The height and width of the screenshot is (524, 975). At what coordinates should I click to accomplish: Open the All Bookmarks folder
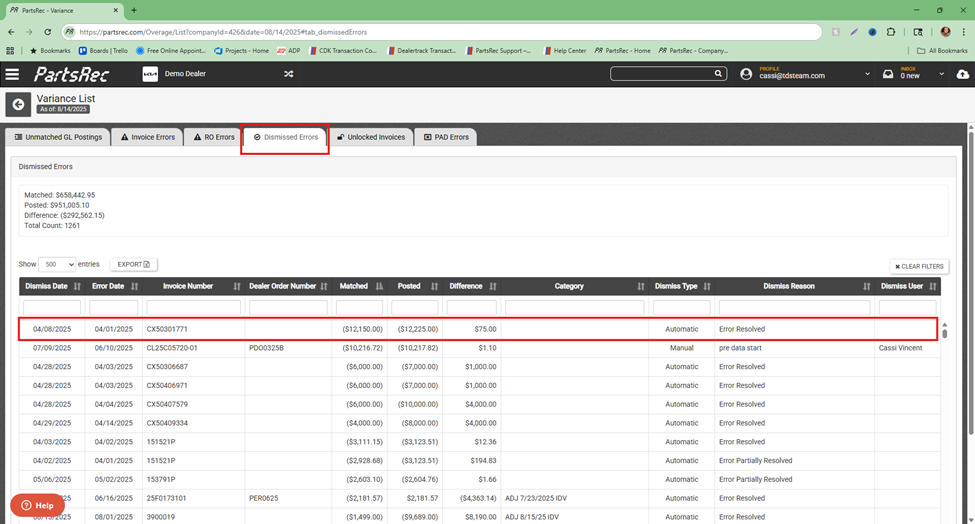(942, 50)
